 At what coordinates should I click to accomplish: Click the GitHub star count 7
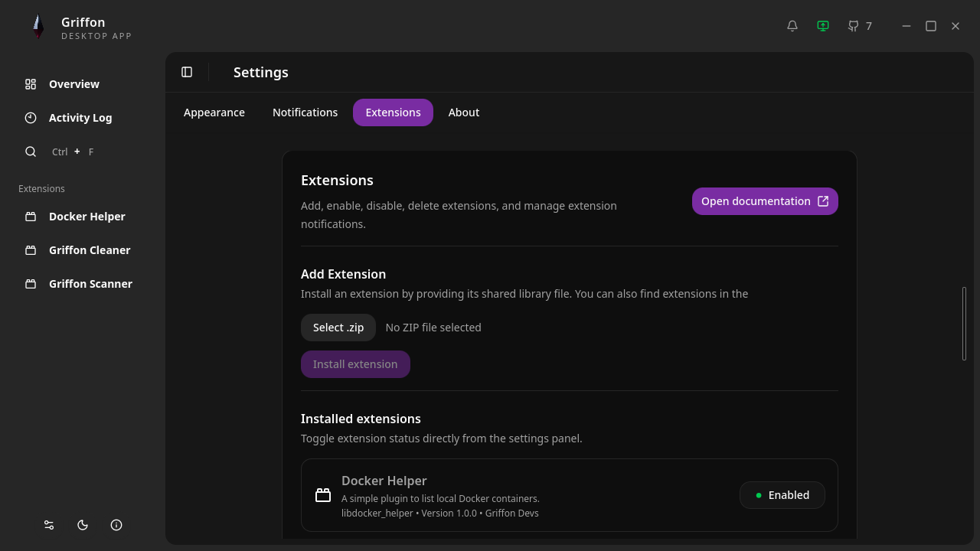tap(869, 26)
